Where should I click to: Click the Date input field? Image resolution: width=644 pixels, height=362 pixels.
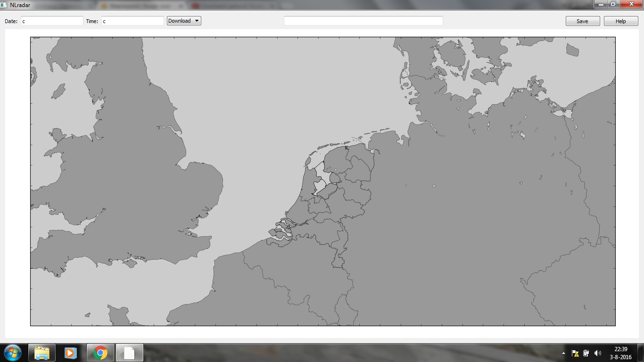click(x=52, y=21)
